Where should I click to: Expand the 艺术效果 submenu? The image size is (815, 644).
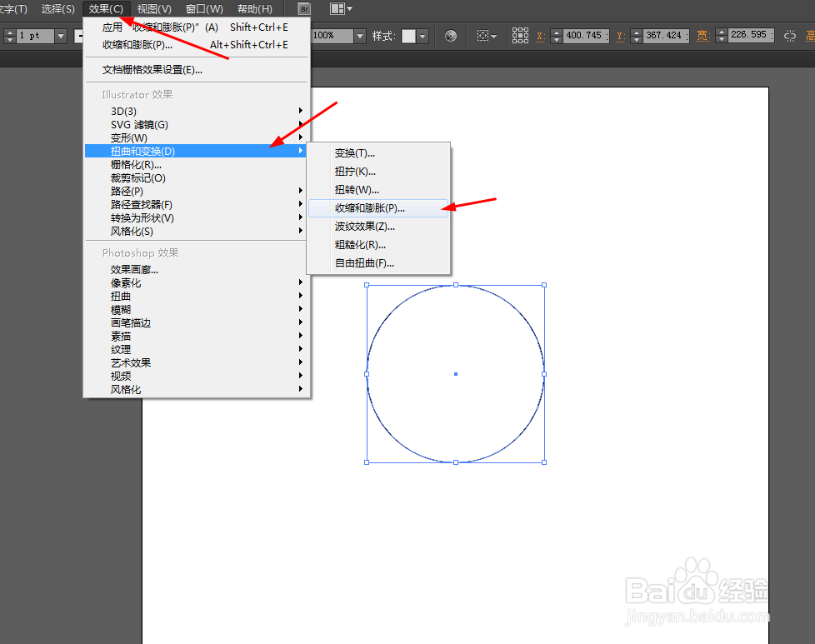(197, 362)
